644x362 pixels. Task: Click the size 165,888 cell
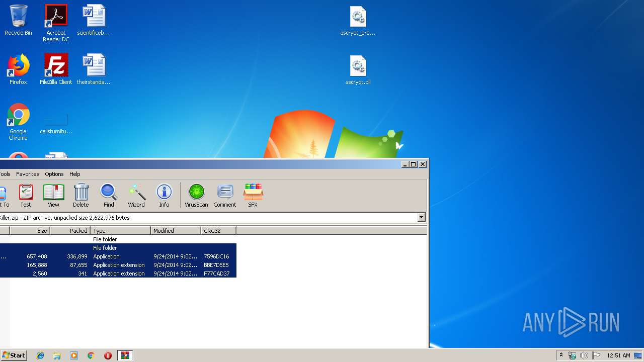click(x=37, y=265)
